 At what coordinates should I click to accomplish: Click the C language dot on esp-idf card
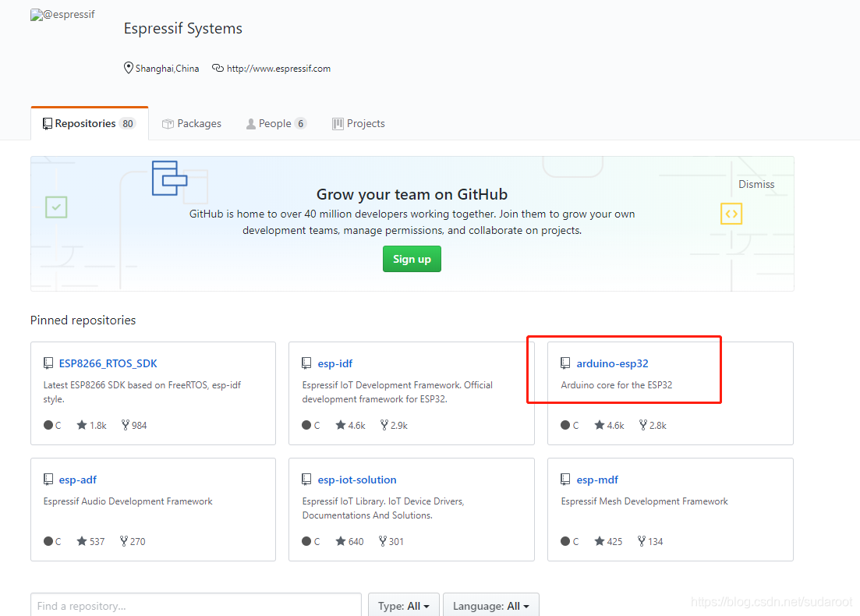pyautogui.click(x=306, y=425)
